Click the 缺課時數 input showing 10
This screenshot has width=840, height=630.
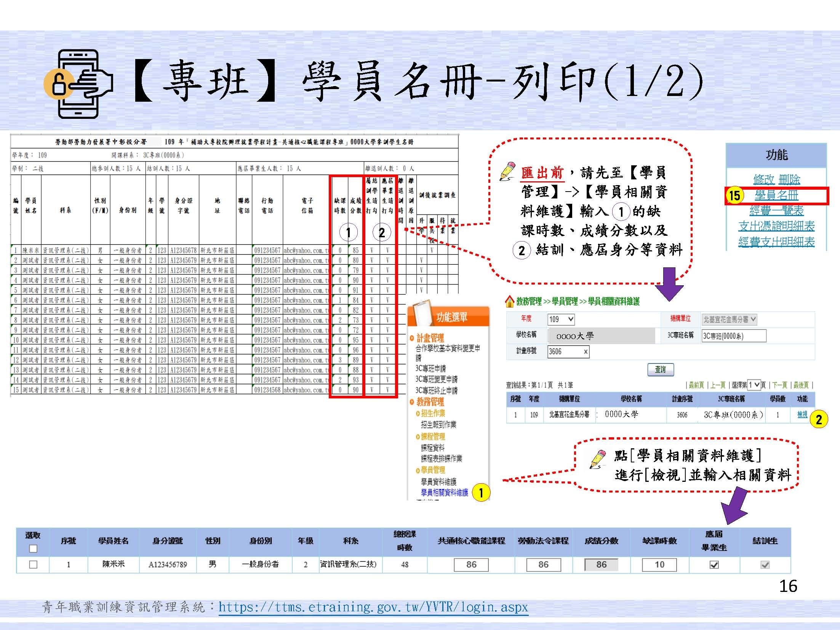[659, 564]
